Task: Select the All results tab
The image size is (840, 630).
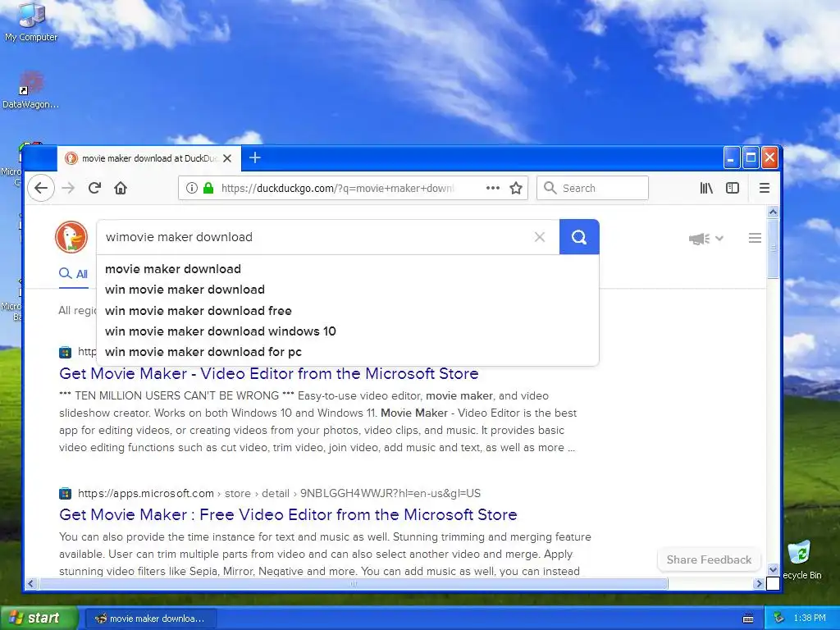Action: [x=73, y=274]
